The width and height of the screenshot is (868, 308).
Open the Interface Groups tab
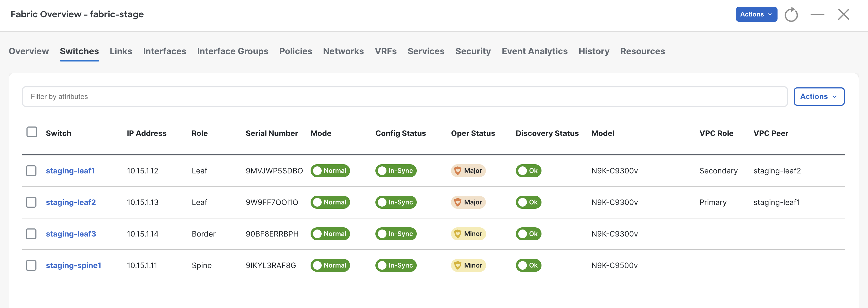tap(233, 51)
